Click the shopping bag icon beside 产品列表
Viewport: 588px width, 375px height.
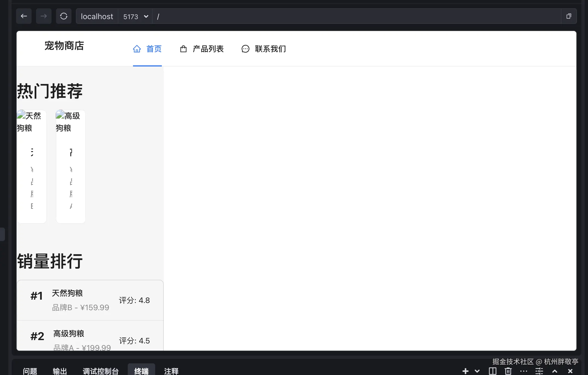coord(183,49)
